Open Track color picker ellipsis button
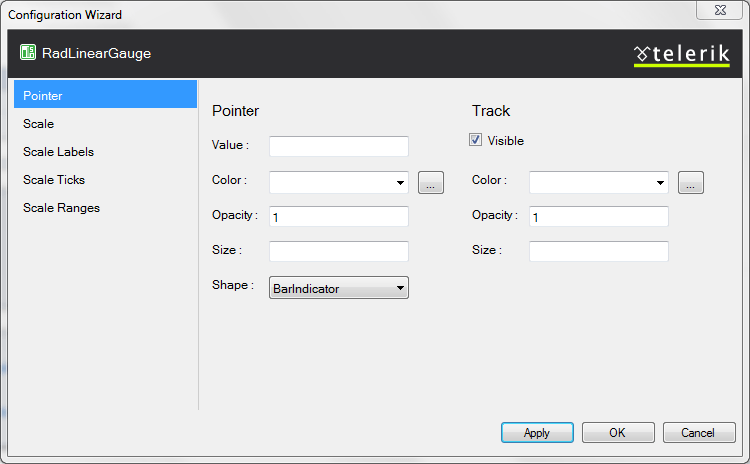This screenshot has height=464, width=750. coord(691,182)
